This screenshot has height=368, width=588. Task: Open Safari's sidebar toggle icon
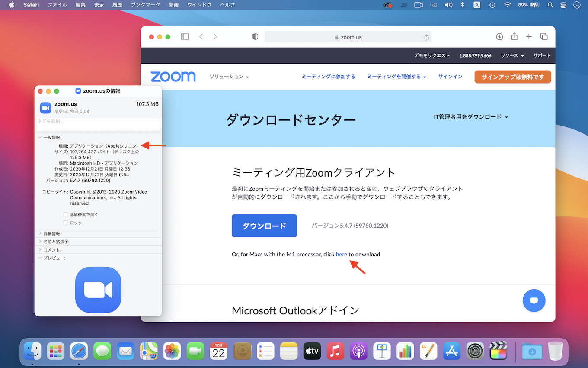point(185,37)
